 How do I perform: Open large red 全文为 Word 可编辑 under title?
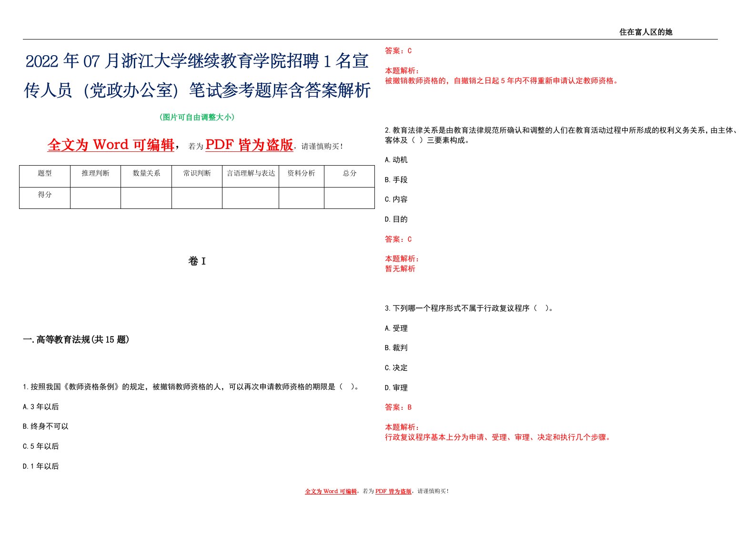coord(111,145)
